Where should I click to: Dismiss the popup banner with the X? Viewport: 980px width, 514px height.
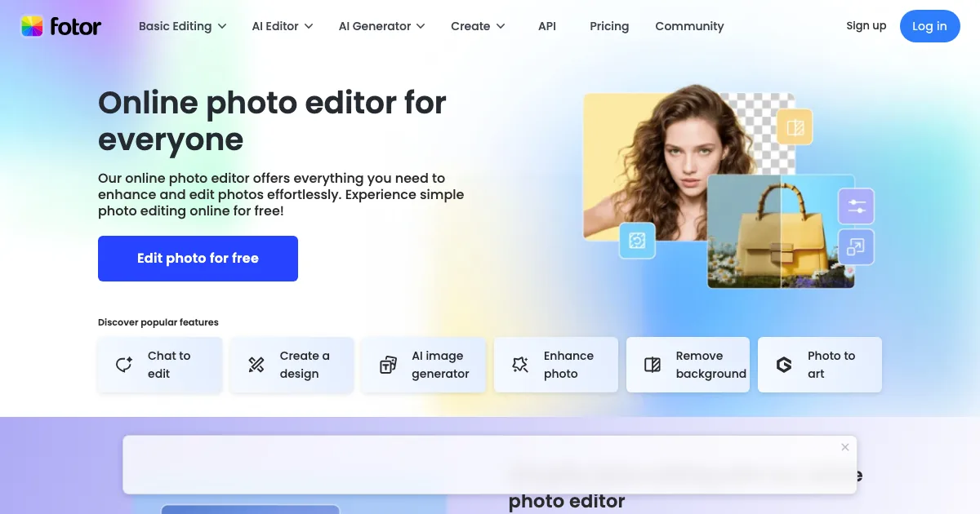tap(844, 447)
